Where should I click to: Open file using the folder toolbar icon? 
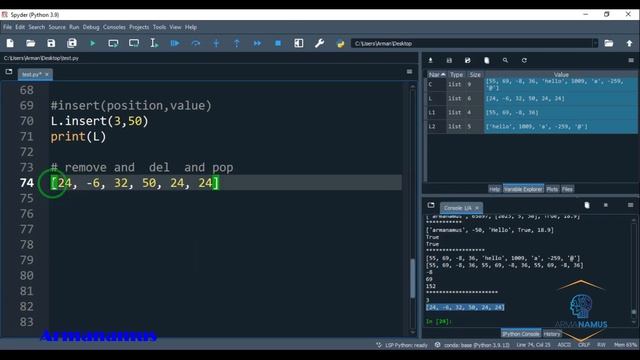tap(31, 43)
